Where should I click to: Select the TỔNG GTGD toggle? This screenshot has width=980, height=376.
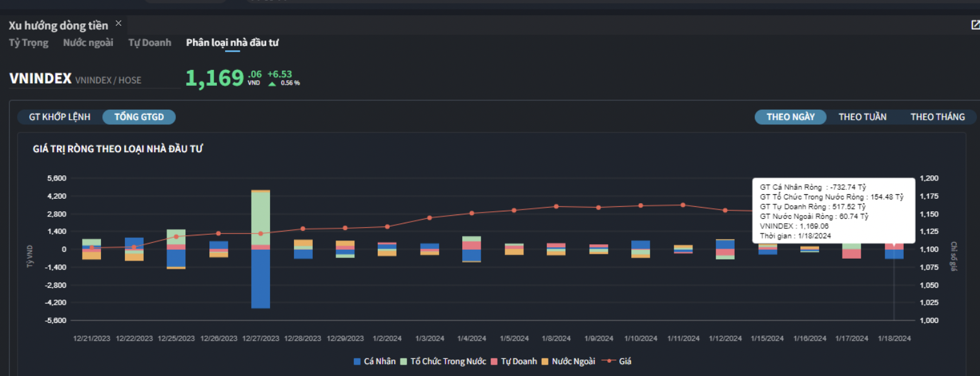click(x=139, y=117)
